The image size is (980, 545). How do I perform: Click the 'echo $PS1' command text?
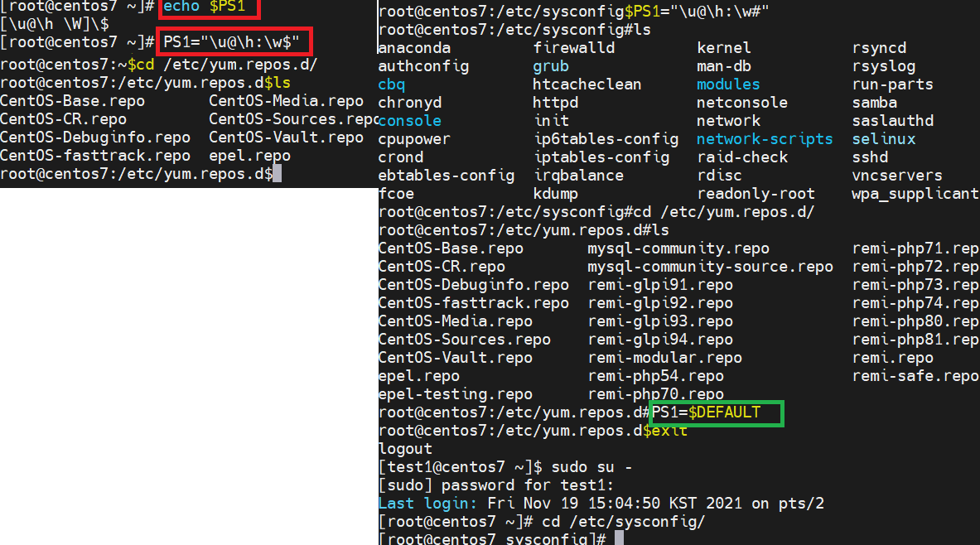point(205,7)
